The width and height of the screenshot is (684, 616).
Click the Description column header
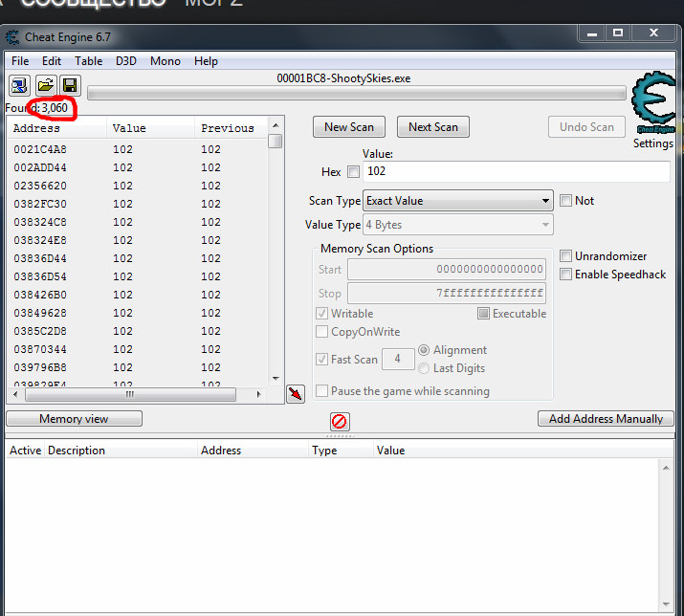(x=121, y=451)
